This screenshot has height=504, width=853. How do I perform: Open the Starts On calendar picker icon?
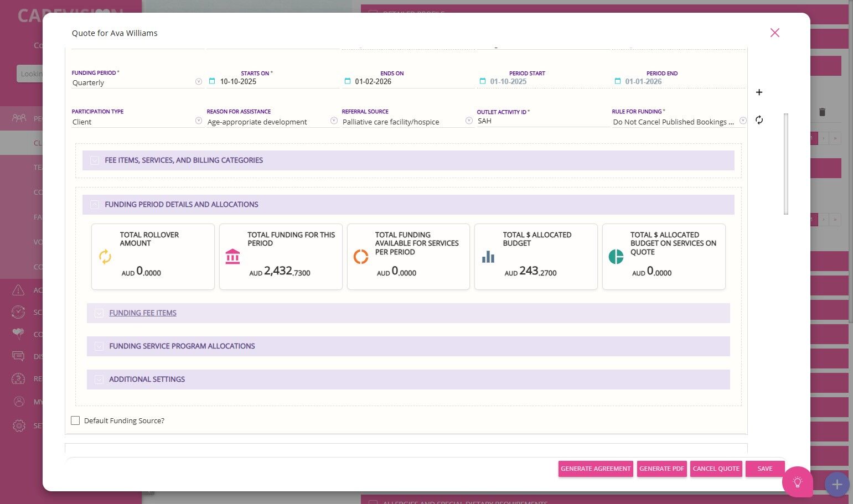pyautogui.click(x=212, y=81)
